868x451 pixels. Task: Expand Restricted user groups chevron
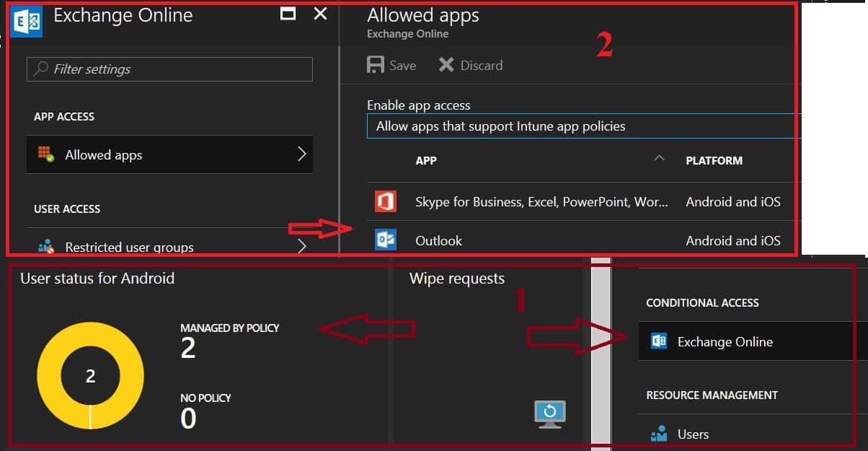pos(302,246)
